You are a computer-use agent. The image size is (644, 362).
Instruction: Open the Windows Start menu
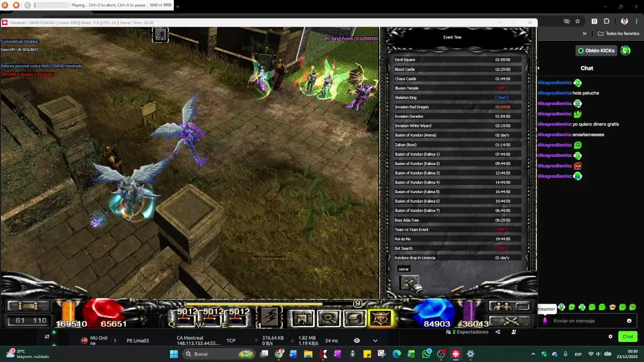(174, 354)
